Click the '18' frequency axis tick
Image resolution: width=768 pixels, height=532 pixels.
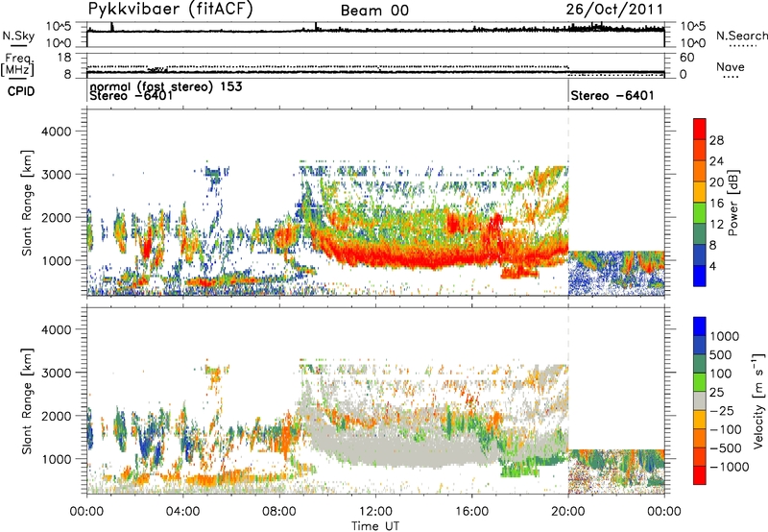[x=64, y=58]
